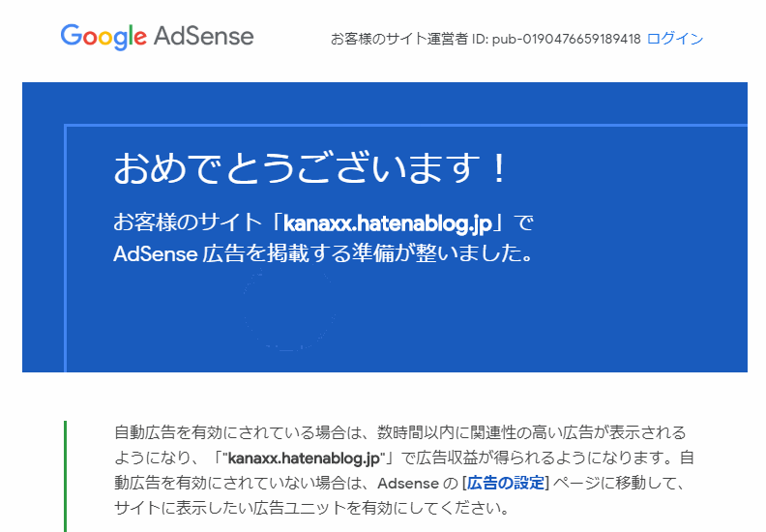Screen dimensions: 766x532
Task: Click the サイトに表示したい広告ユニット sentence
Action: coord(311,508)
